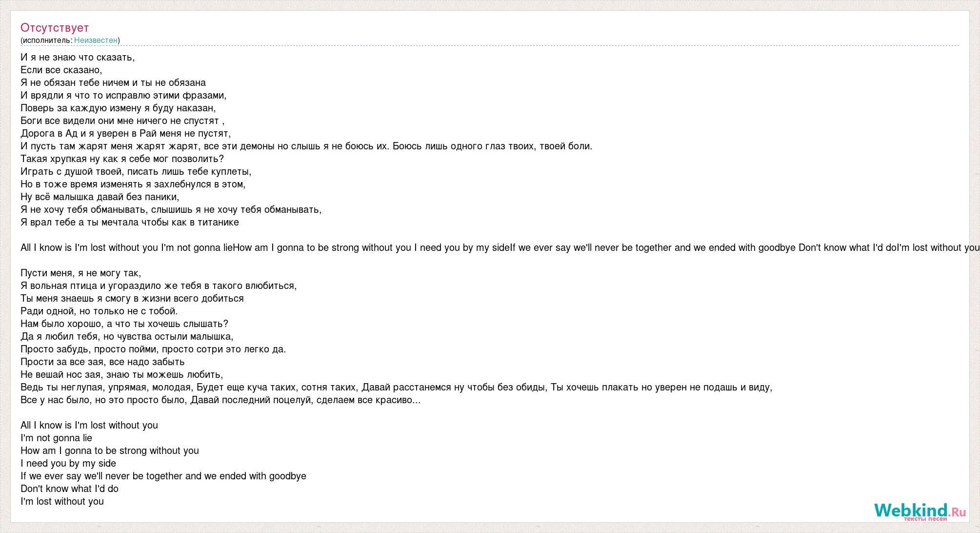Click the line 'Такая хрупкая ну как я себе мог позволить?'
Screen dimensions: 980x533
[122, 159]
